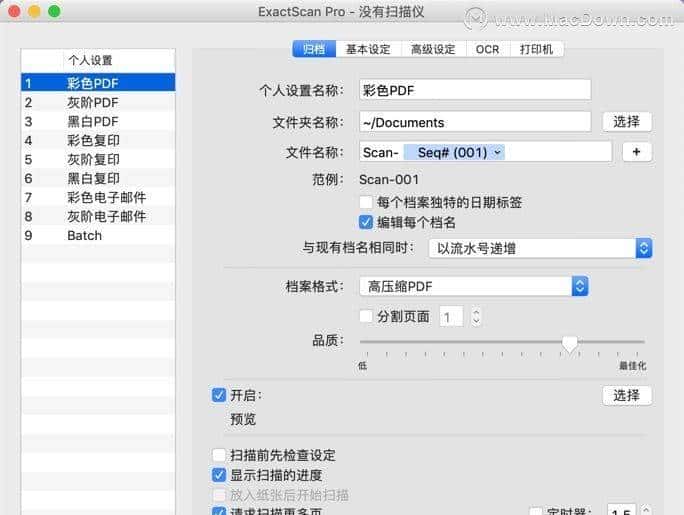
Task: Uncheck 显示扫描的进度 checkbox
Action: pyautogui.click(x=219, y=475)
